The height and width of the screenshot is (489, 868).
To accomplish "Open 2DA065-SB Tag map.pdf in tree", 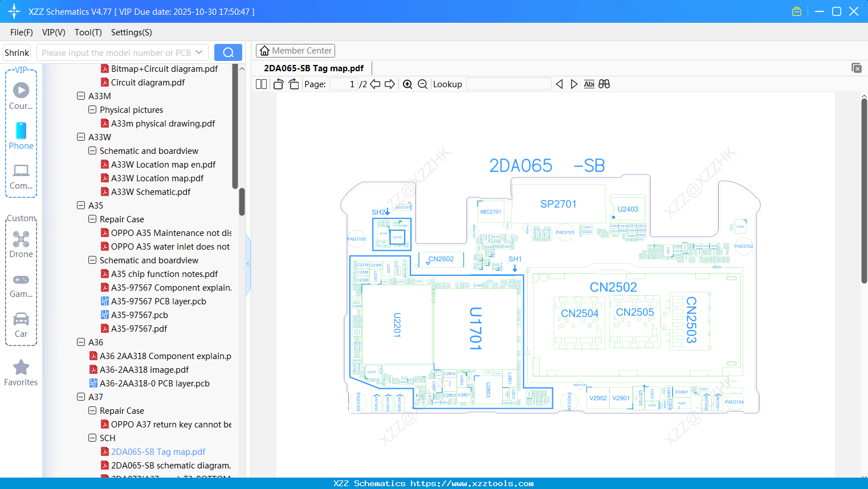I will pos(158,452).
